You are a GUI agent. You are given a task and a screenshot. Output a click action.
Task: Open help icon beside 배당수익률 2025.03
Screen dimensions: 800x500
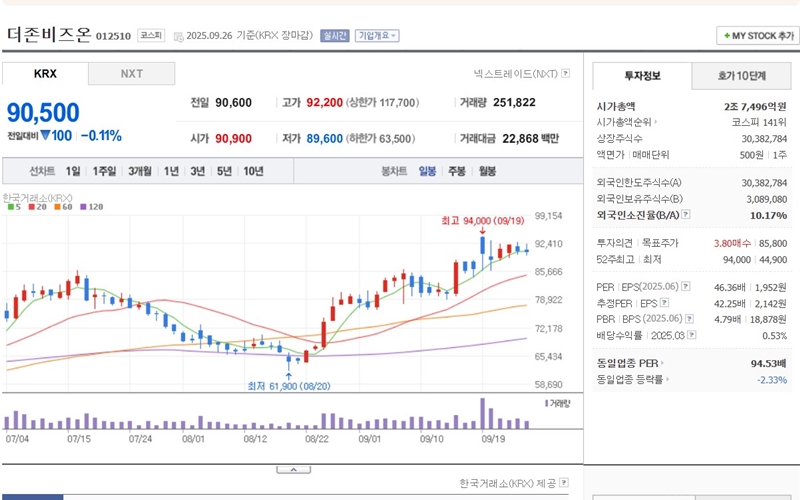(692, 335)
